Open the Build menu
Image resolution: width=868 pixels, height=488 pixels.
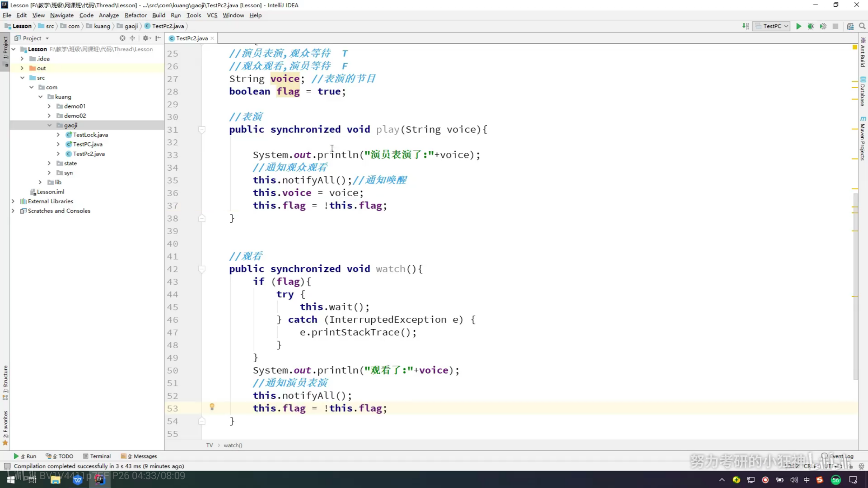pyautogui.click(x=159, y=15)
